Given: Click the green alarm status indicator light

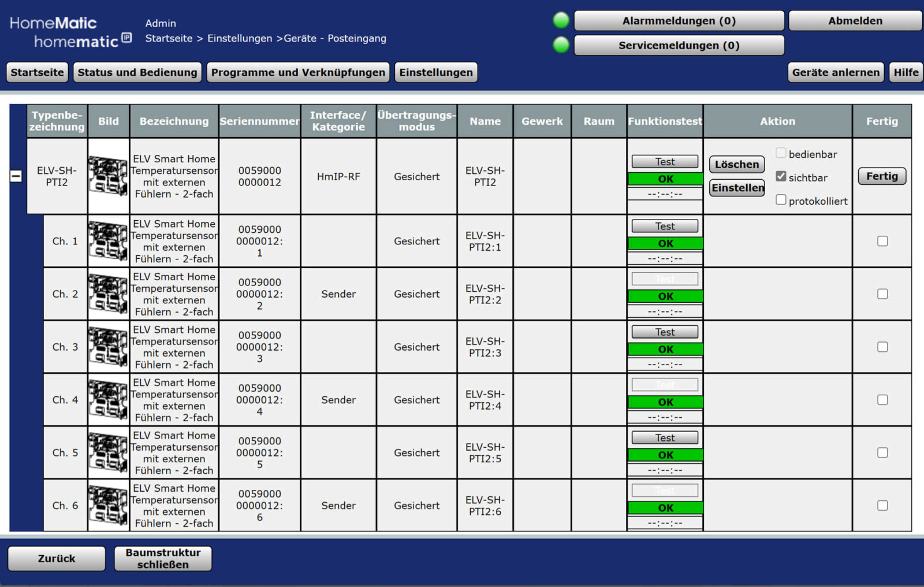Looking at the screenshot, I should 561,20.
